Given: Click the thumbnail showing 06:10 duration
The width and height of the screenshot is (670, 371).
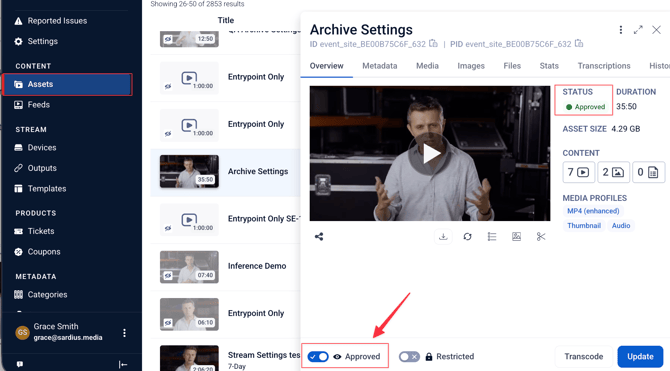Looking at the screenshot, I should click(x=189, y=314).
